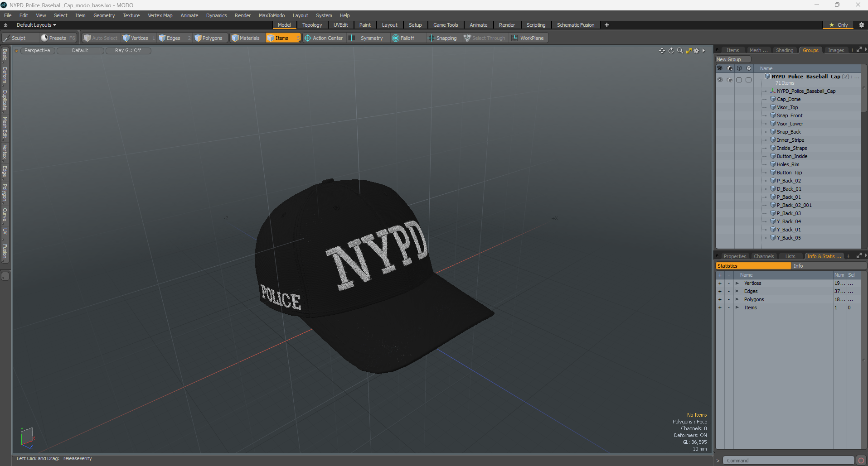
Task: Switch to the Channels tab
Action: [x=764, y=256]
